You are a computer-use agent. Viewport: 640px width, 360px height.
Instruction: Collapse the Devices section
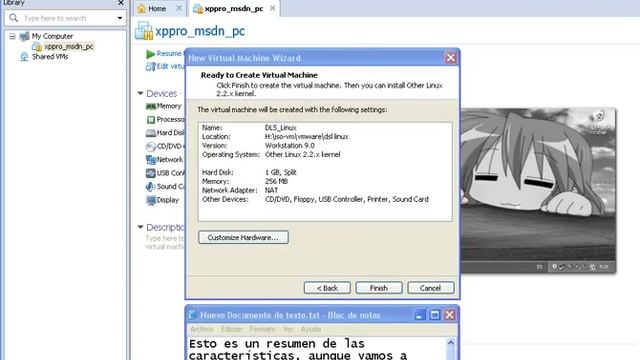(140, 93)
